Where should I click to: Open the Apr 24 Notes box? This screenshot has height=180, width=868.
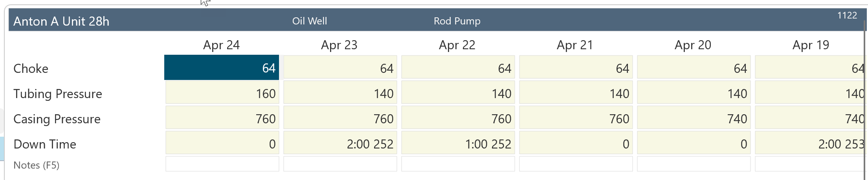click(x=222, y=164)
